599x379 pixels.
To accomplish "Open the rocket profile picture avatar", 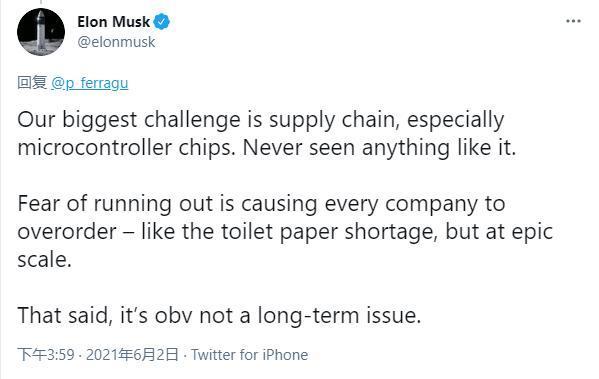I will 41,32.
